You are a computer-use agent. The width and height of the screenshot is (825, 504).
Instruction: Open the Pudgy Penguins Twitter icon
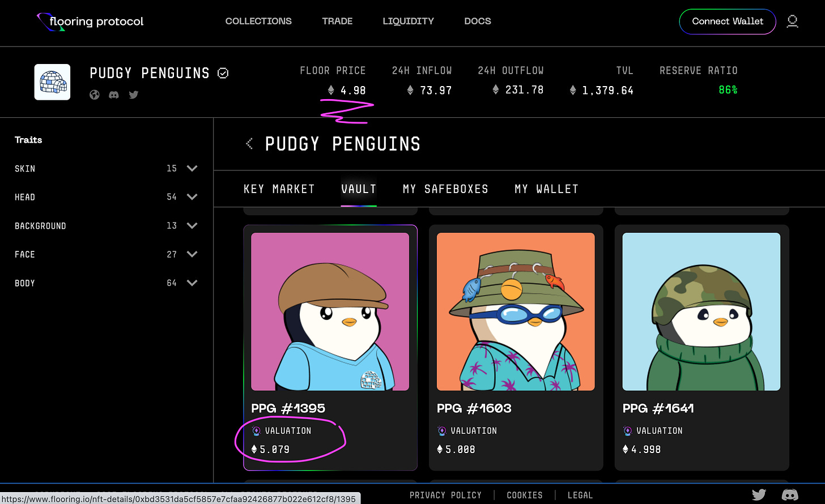click(134, 95)
